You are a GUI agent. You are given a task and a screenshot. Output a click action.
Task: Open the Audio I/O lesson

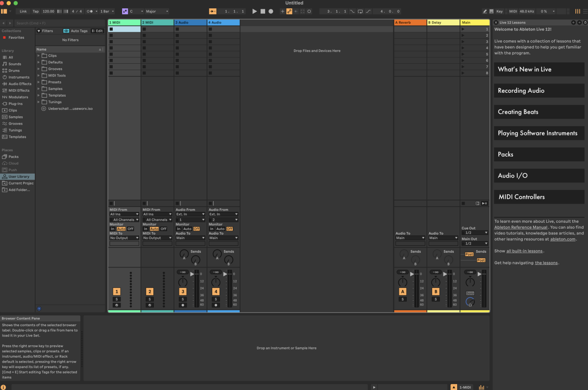(539, 176)
